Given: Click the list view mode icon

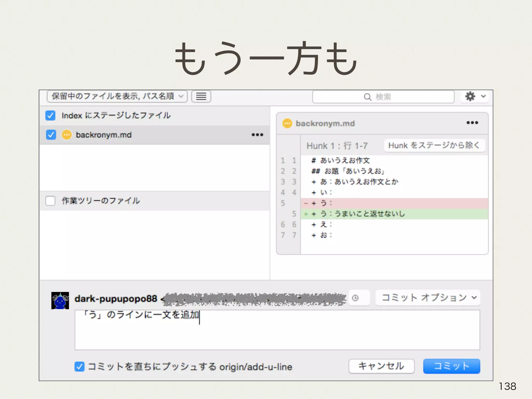Looking at the screenshot, I should point(201,96).
